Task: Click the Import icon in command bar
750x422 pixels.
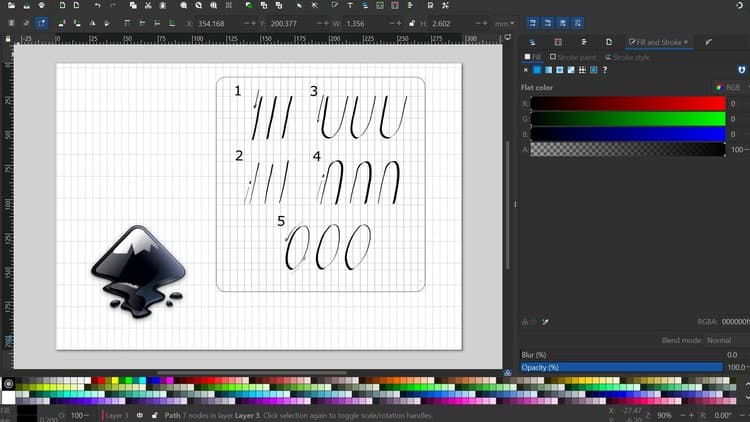Action: pyautogui.click(x=62, y=5)
